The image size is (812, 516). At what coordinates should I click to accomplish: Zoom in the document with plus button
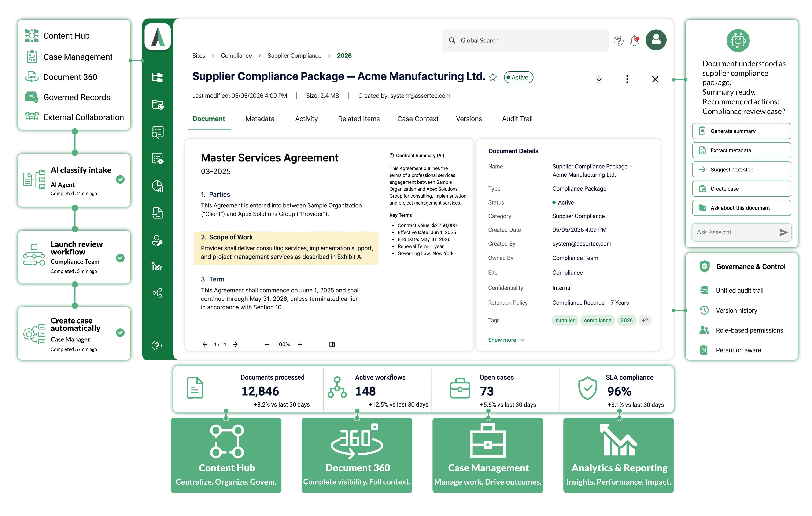tap(300, 344)
